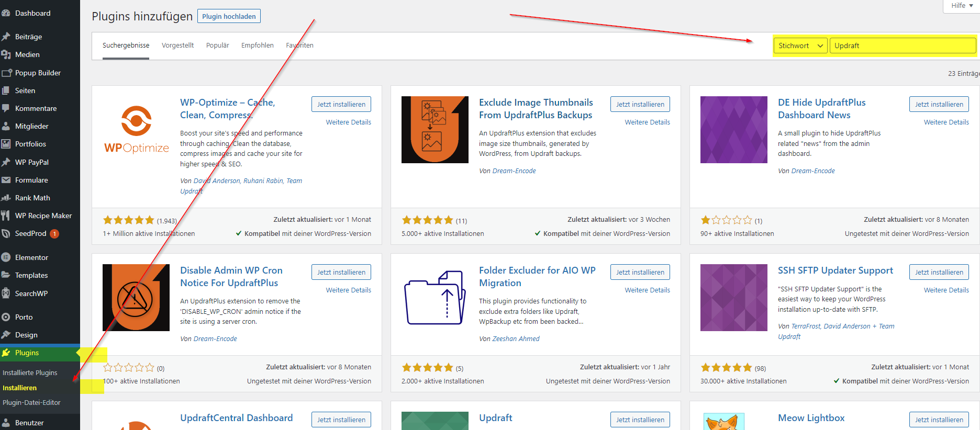Image resolution: width=980 pixels, height=430 pixels.
Task: Open Weitere Details for WP-Optimize
Action: (349, 122)
